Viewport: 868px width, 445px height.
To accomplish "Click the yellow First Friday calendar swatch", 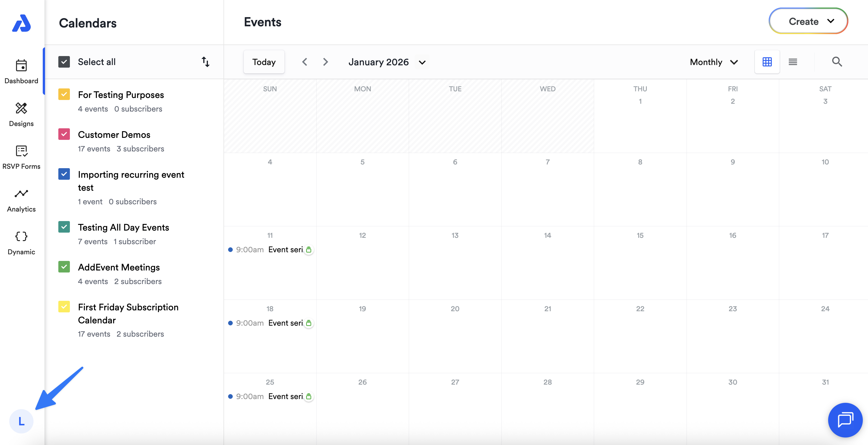I will (64, 307).
